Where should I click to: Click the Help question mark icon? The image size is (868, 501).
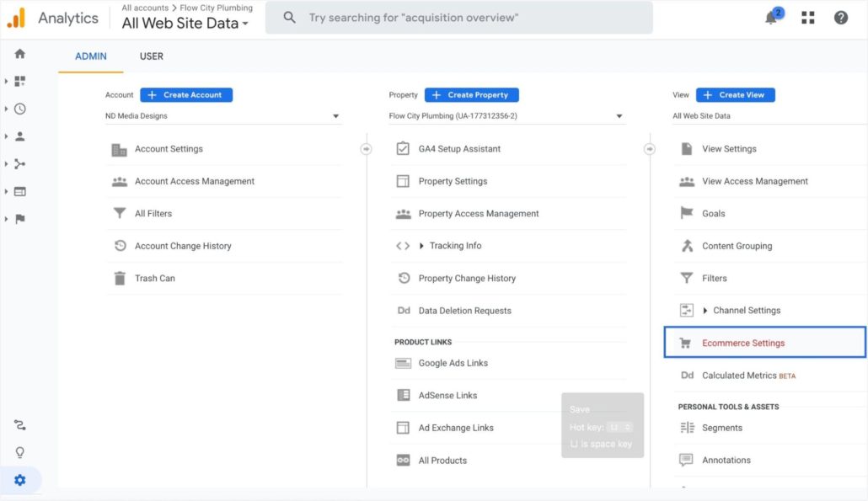(x=841, y=18)
